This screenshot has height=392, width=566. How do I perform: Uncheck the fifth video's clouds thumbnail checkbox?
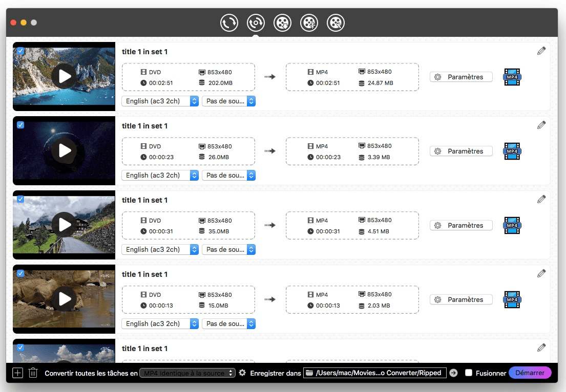click(20, 347)
